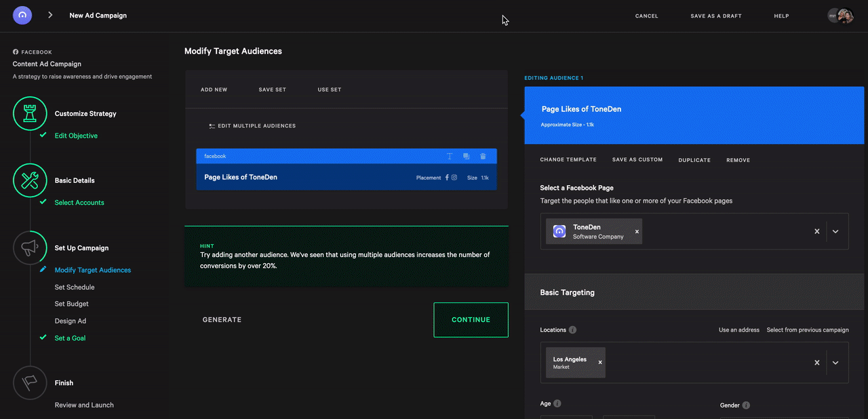Screen dimensions: 868x419
Task: Click inside the Locations input field
Action: (694, 363)
